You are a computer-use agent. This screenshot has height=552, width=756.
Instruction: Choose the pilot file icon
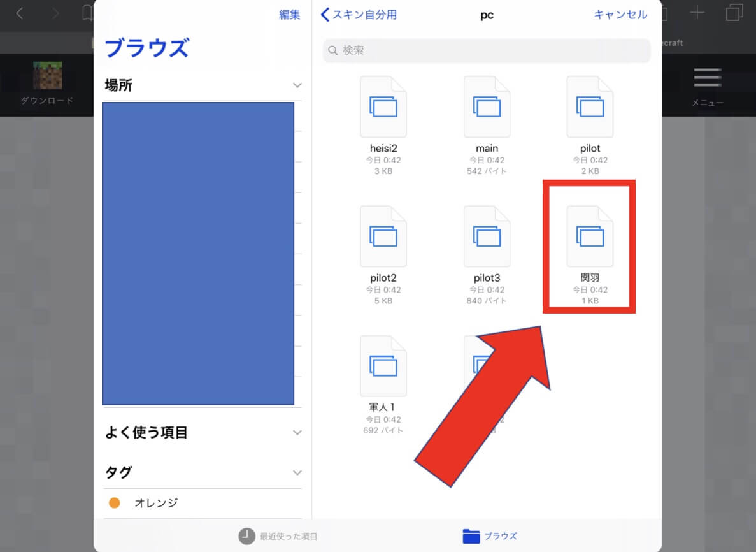590,107
